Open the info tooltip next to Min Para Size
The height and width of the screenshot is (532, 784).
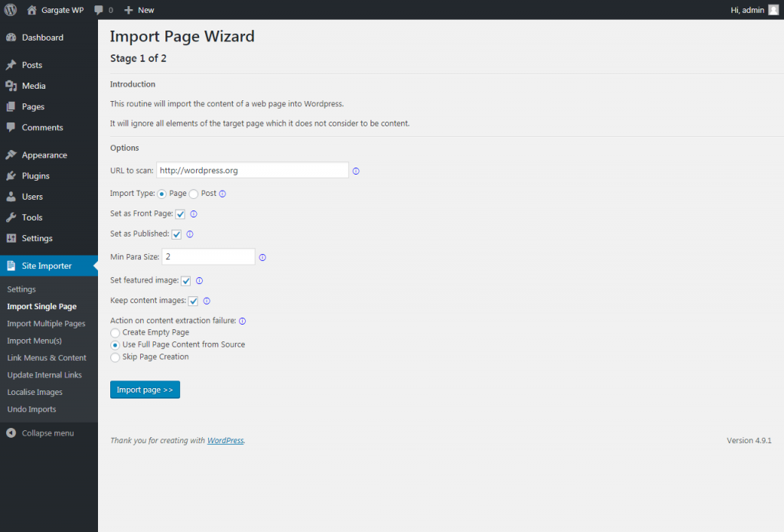coord(262,257)
